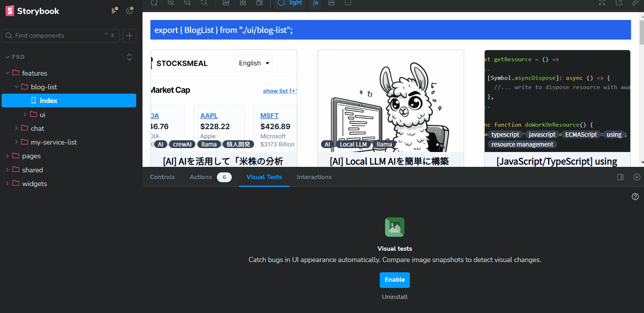The height and width of the screenshot is (313, 644).
Task: Open the llama illustration blog thumbnail
Action: tap(391, 101)
